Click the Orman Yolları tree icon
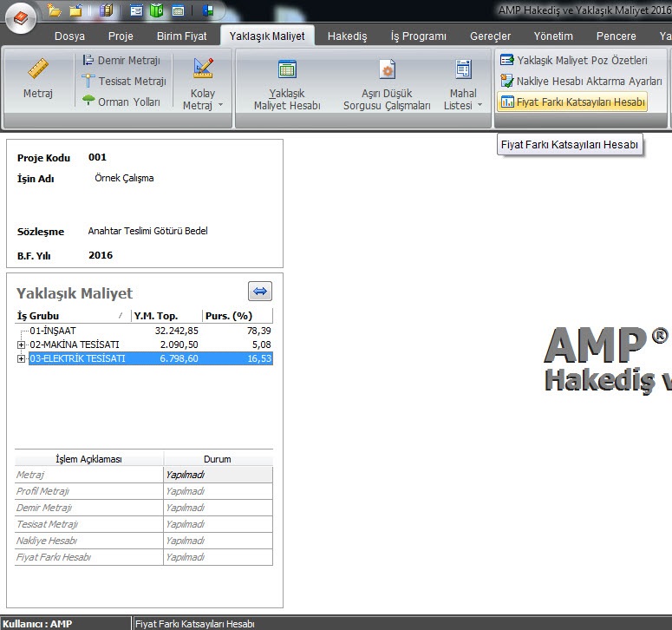672x630 pixels. [x=88, y=102]
